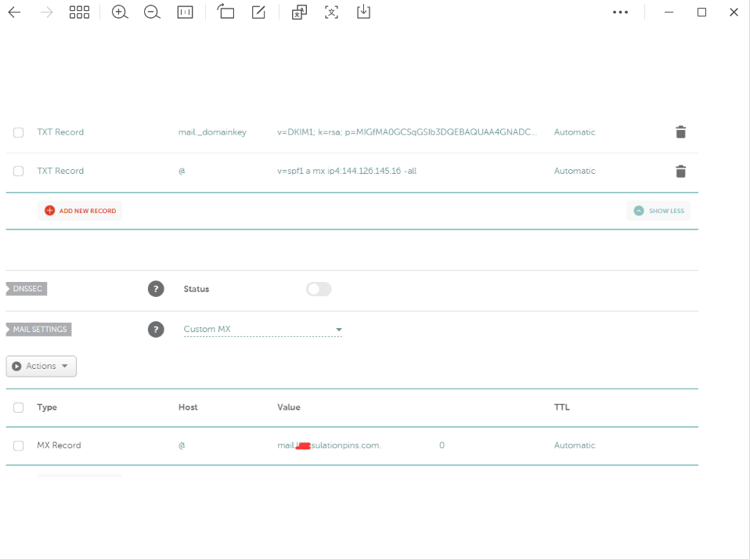Click Automatic TTL for the spf1 record

point(575,171)
